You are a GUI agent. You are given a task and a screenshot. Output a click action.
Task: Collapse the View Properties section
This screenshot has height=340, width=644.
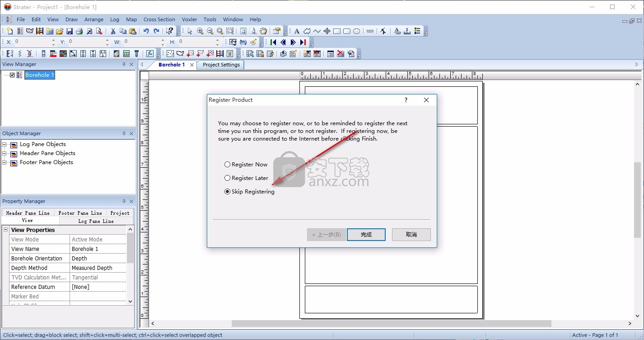6,230
